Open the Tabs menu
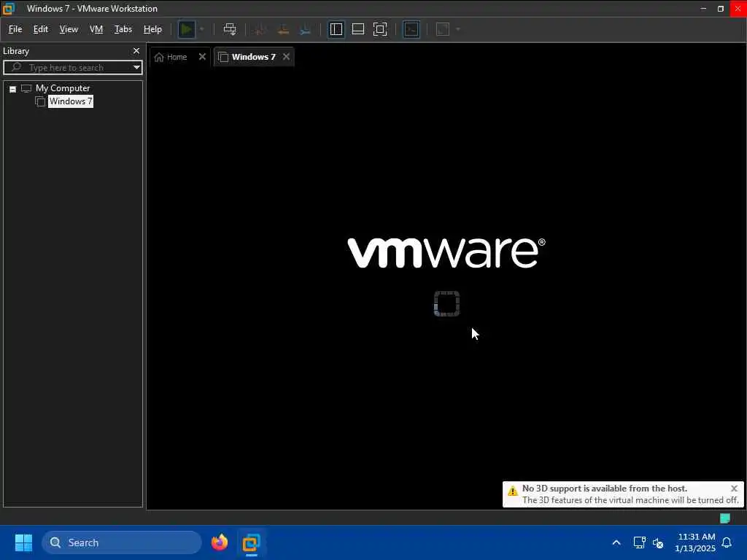Image resolution: width=747 pixels, height=560 pixels. click(x=123, y=29)
